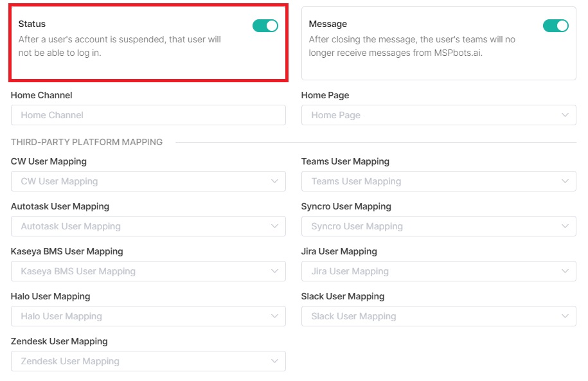Open the Kaseya BMS User Mapping dropdown
This screenshot has width=588, height=381.
click(148, 271)
